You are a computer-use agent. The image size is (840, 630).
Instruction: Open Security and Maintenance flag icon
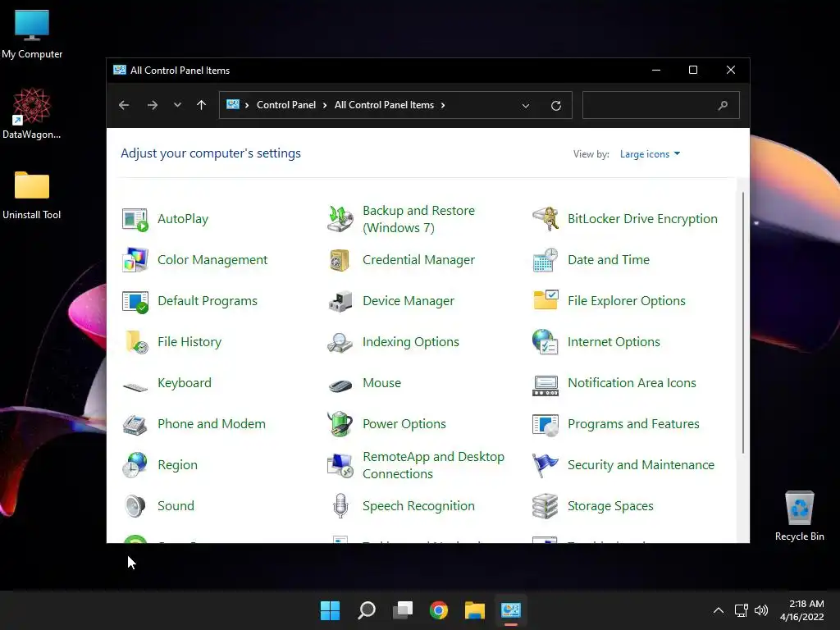(x=546, y=464)
